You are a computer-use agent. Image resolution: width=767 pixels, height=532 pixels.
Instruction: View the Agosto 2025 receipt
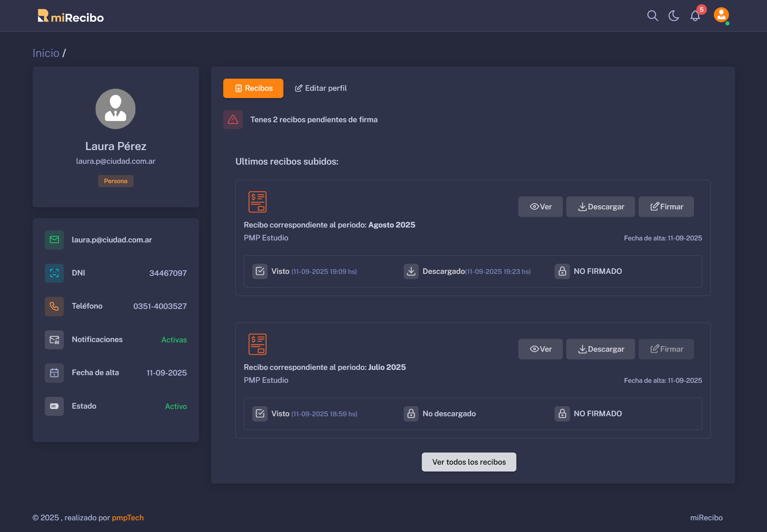540,207
